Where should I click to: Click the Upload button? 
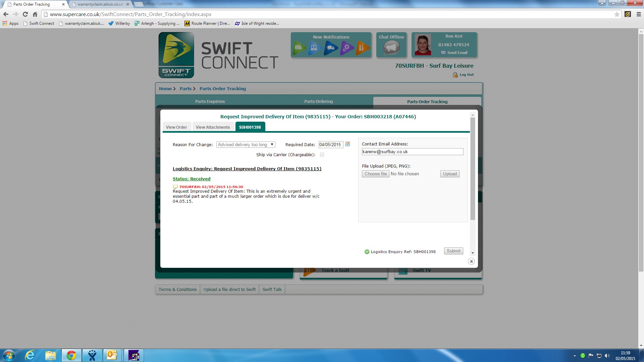[x=449, y=174]
